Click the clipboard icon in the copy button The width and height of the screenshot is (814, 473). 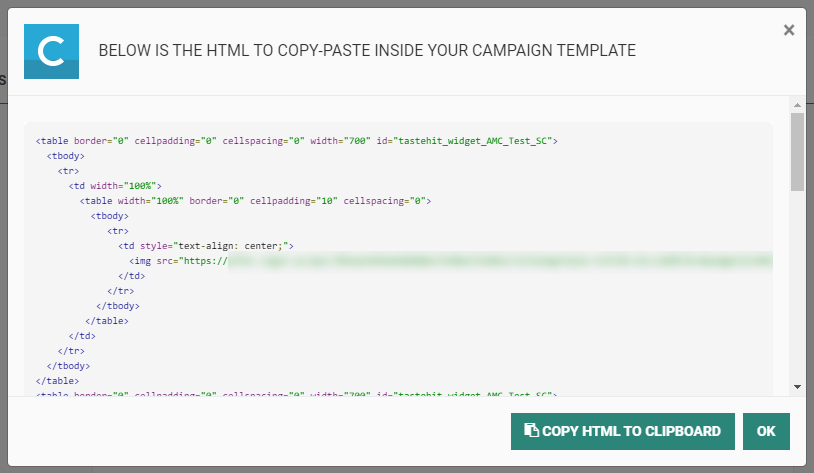coord(531,431)
